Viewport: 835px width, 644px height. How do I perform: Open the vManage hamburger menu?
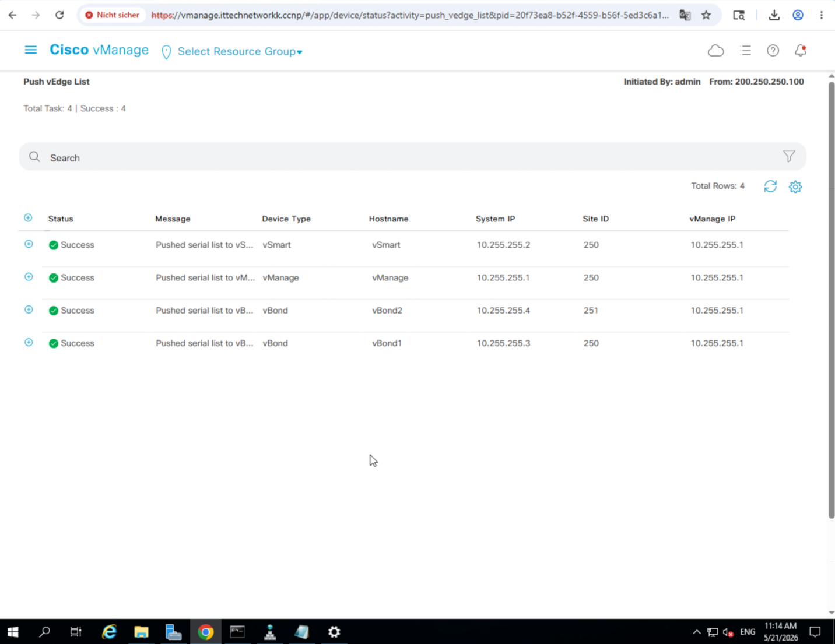click(x=31, y=50)
